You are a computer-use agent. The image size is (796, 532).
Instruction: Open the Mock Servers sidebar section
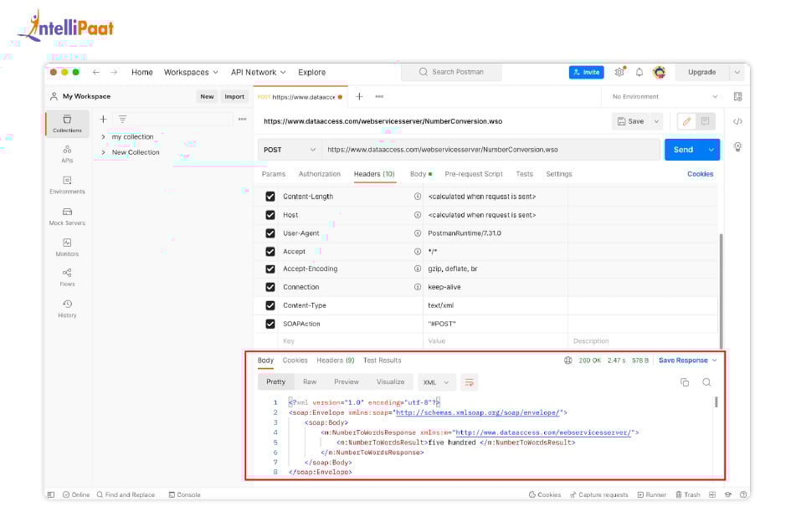pyautogui.click(x=67, y=217)
